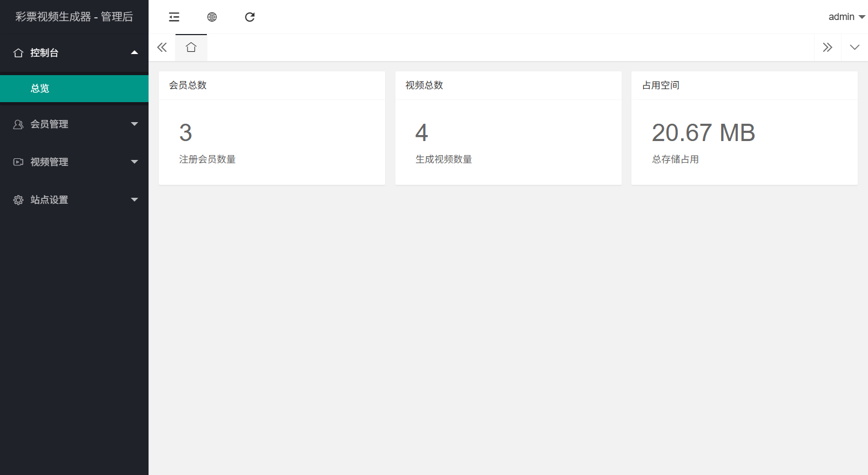Viewport: 868px width, 475px height.
Task: Collapse the sidebar with the menu toggle icon
Action: click(174, 17)
